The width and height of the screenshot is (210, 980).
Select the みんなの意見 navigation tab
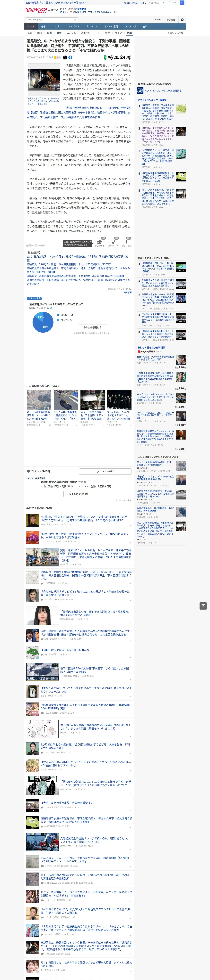point(111,27)
